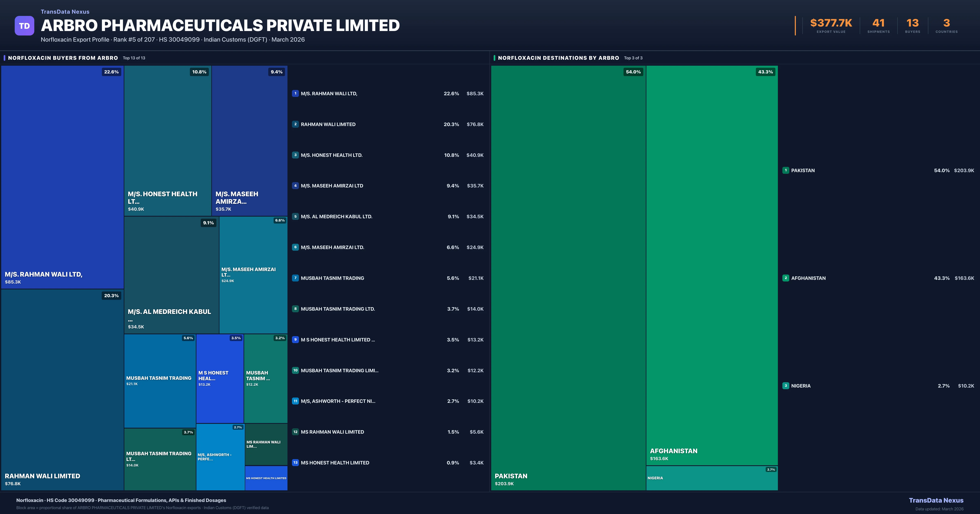Click the Norfloxacin Buyers From Arbro heading

[63, 58]
